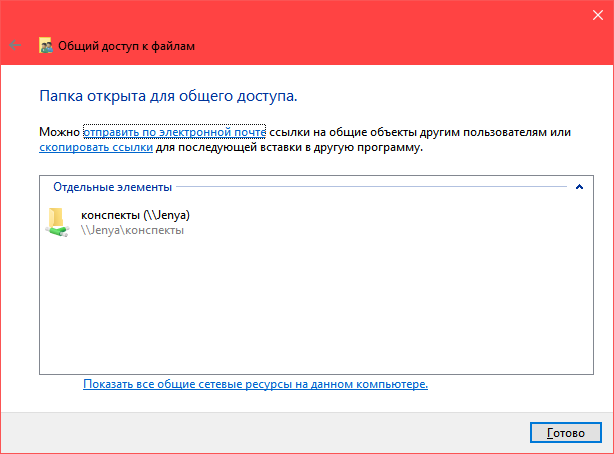Click the text ссылки на общие объекты

point(340,132)
